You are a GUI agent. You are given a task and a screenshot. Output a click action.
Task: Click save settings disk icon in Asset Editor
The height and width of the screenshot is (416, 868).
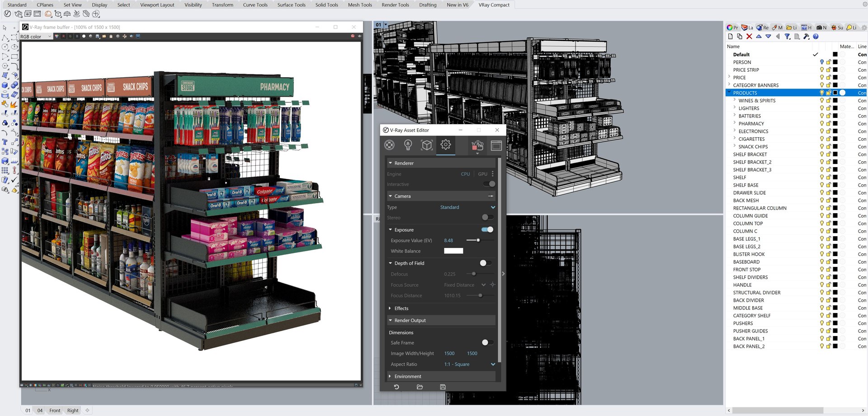tap(443, 387)
